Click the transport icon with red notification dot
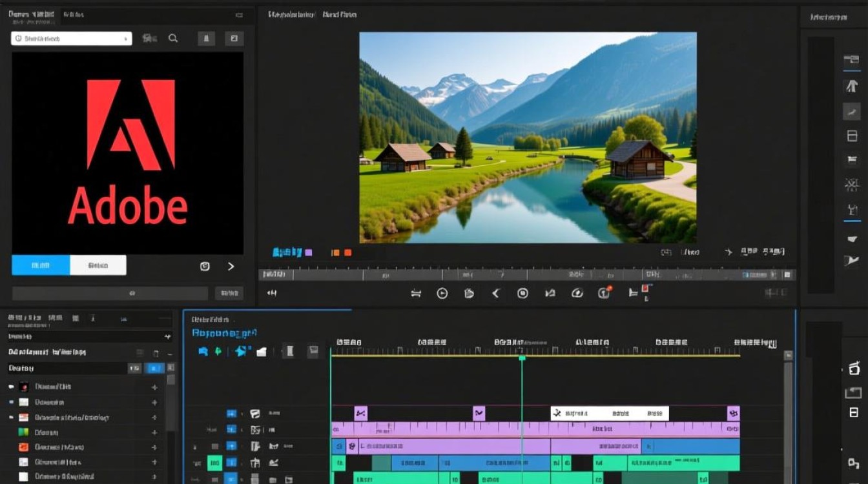Viewport: 868px width, 484px height. tap(604, 292)
